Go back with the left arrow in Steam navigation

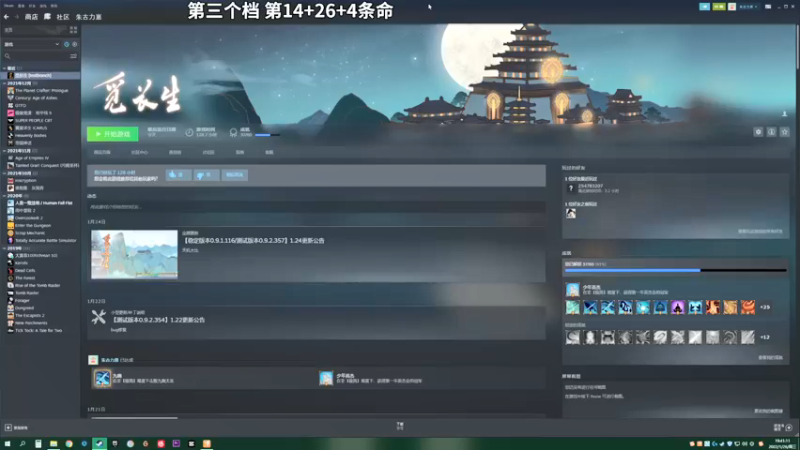coord(6,17)
